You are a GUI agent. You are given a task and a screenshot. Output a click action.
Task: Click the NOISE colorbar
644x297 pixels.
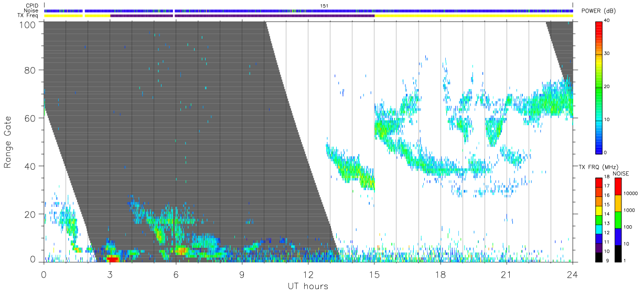pos(618,219)
